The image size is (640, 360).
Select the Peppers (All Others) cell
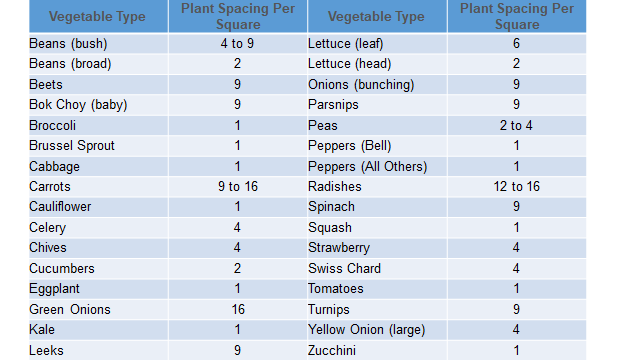click(x=367, y=167)
